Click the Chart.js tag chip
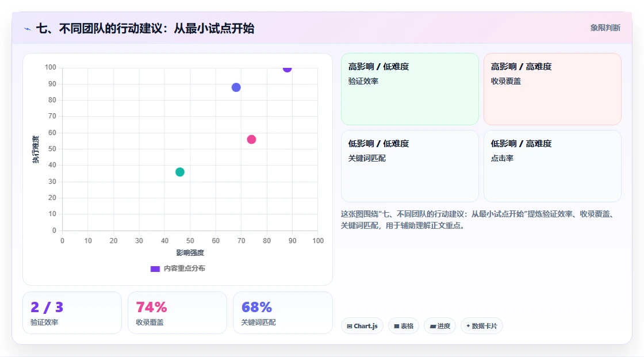The image size is (644, 357). 362,326
